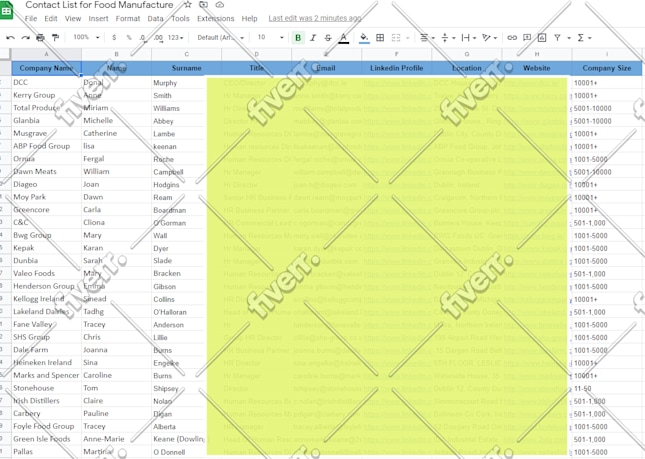Open the Default font dropdown
The image size is (645, 459).
(220, 37)
